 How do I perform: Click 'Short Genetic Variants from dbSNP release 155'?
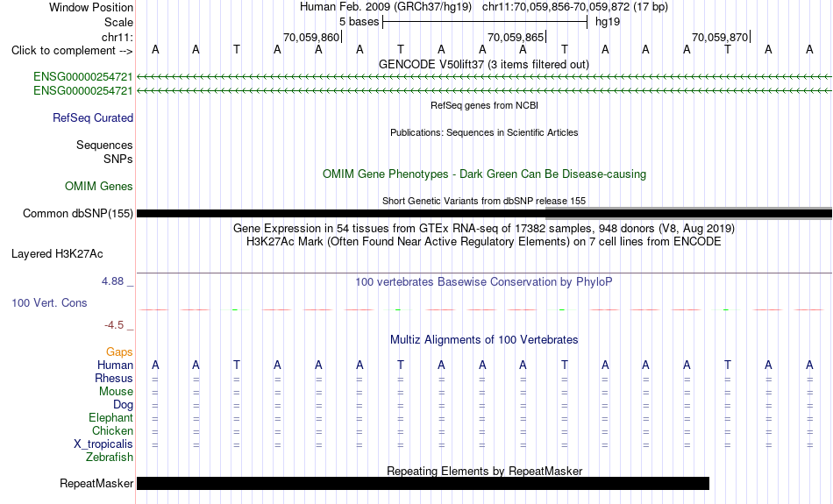tap(484, 201)
